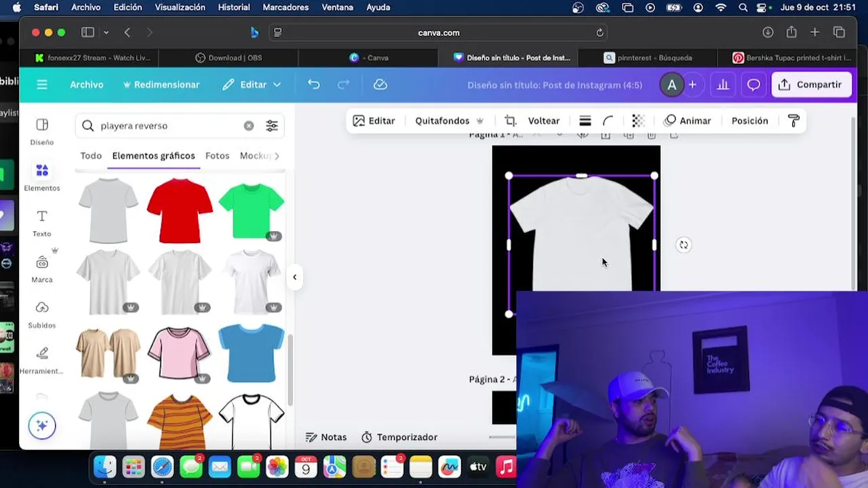Select the crop tool icon
The image size is (868, 488).
pyautogui.click(x=510, y=121)
